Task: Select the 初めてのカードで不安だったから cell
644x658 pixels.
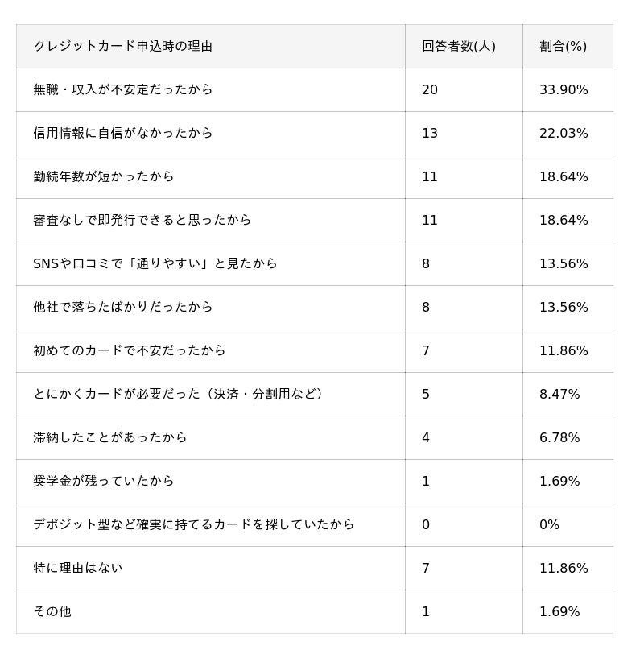Action: (x=130, y=351)
